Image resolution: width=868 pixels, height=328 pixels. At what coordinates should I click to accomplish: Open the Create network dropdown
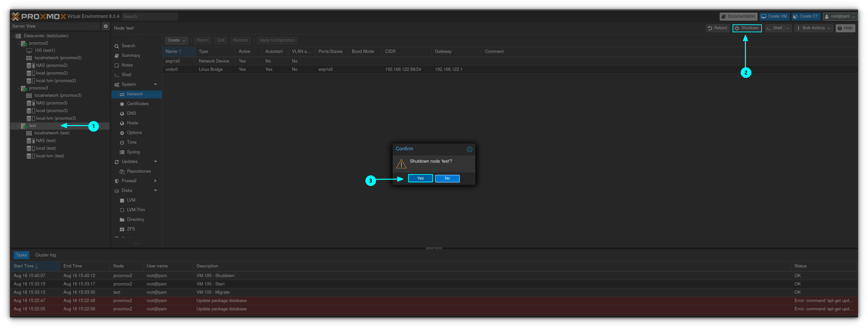176,41
